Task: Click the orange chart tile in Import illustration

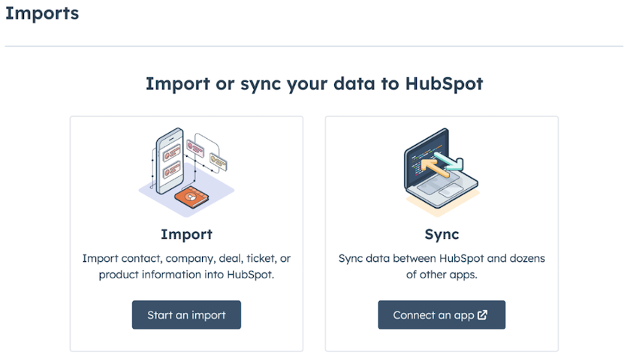Action: (189, 197)
